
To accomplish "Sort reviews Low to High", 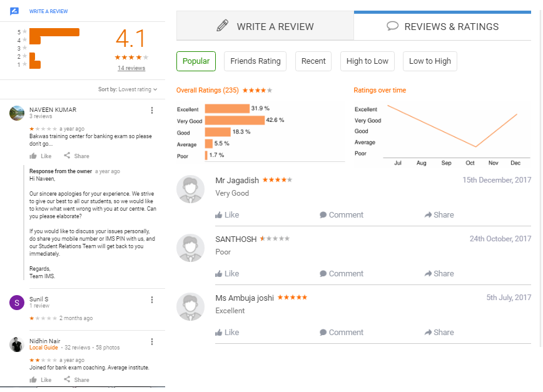I will coord(430,61).
